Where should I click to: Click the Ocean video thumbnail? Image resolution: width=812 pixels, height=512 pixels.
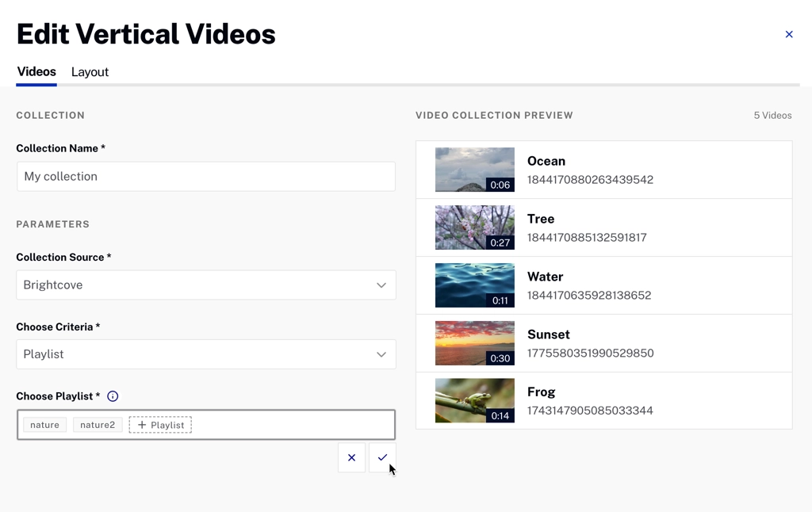click(x=474, y=170)
